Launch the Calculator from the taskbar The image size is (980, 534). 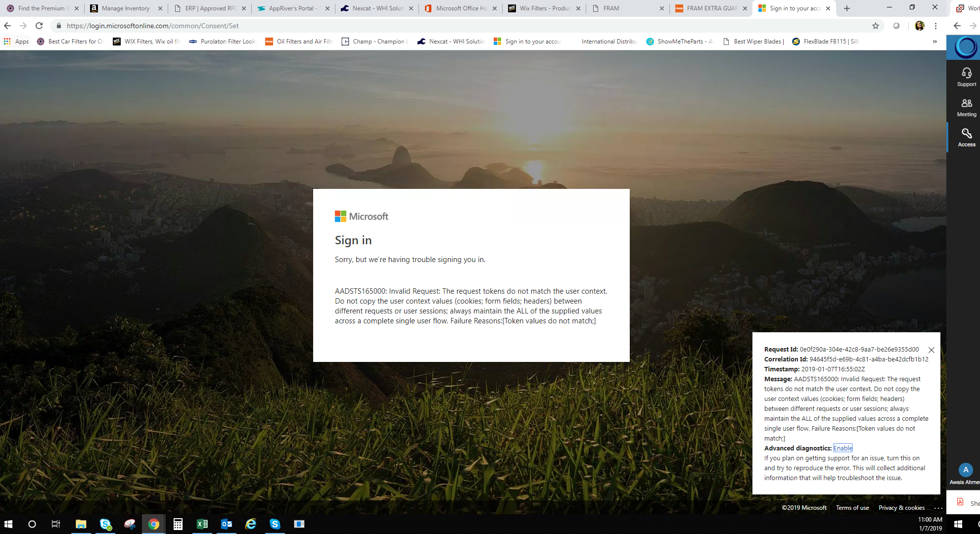(x=178, y=524)
